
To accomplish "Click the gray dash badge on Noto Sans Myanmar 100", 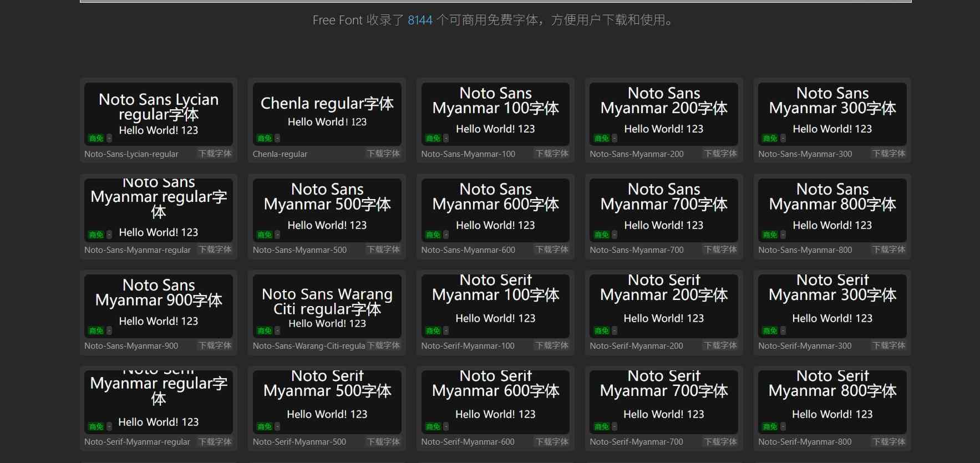I will 446,139.
